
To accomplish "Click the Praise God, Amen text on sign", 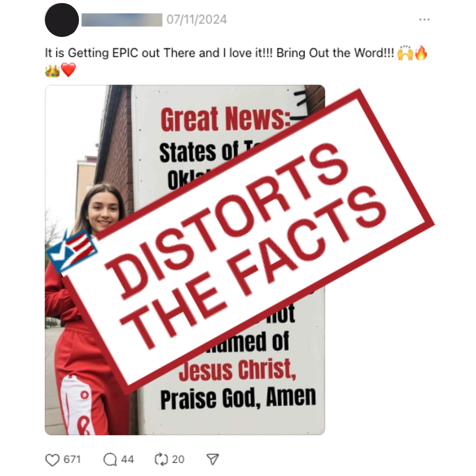I will [238, 398].
